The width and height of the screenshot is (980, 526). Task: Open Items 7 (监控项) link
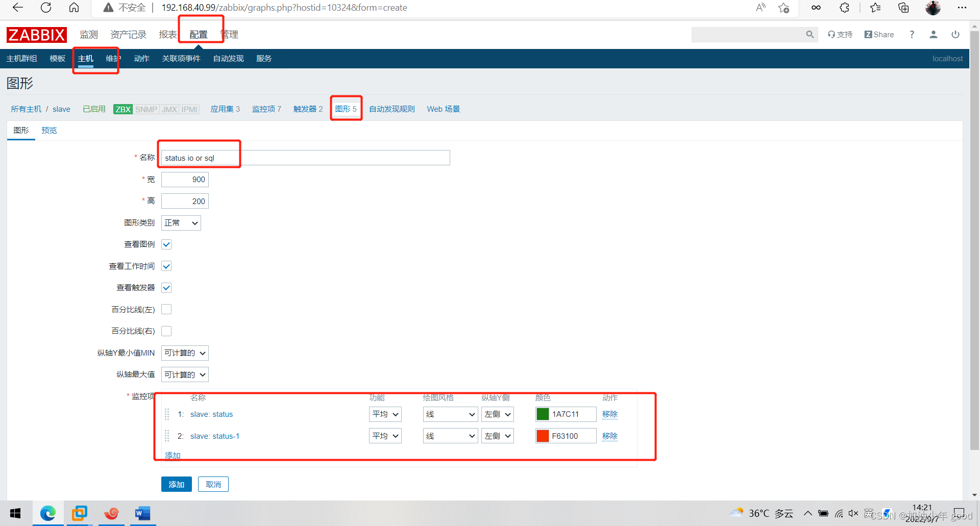tap(266, 109)
